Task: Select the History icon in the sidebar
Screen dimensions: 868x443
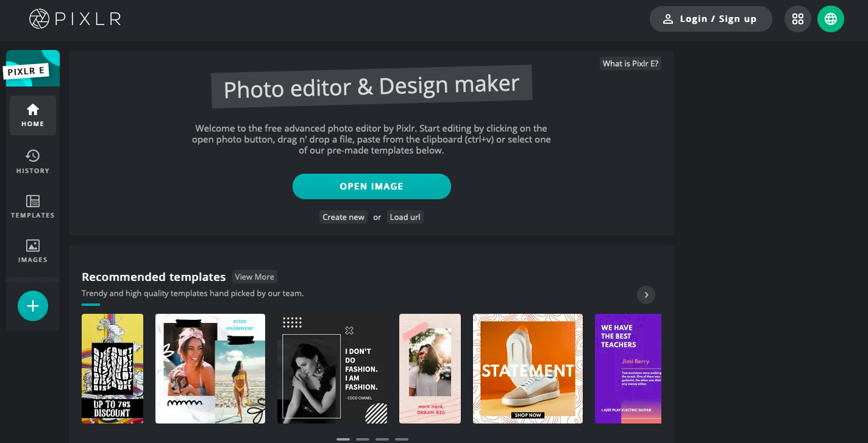Action: (x=33, y=161)
